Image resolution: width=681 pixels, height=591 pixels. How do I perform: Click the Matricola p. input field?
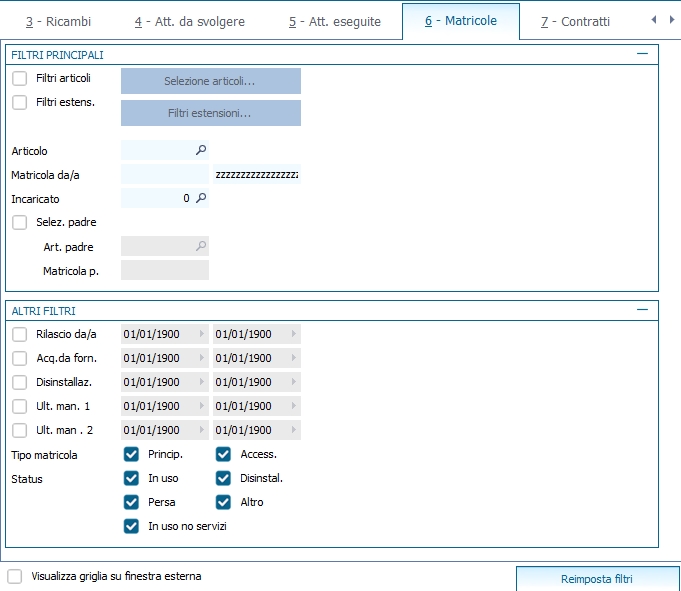(x=165, y=270)
